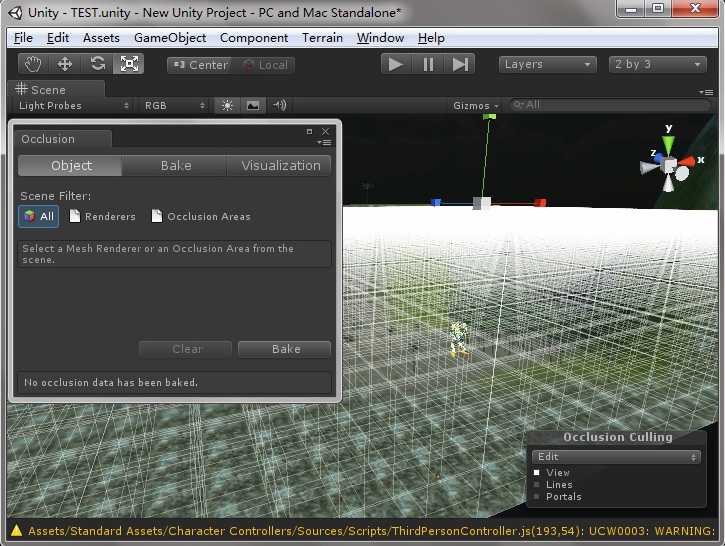Open the File menu
This screenshot has height=546, width=725.
click(x=23, y=38)
